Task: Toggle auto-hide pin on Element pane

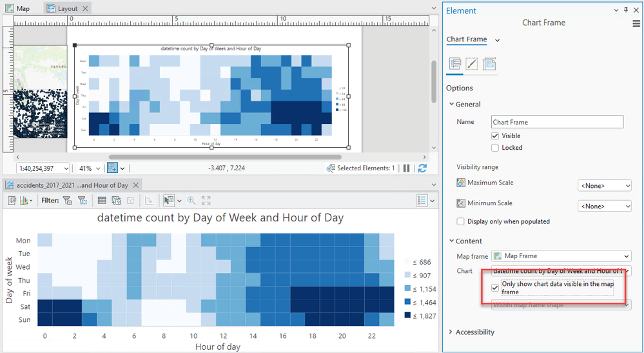Action: pyautogui.click(x=626, y=10)
